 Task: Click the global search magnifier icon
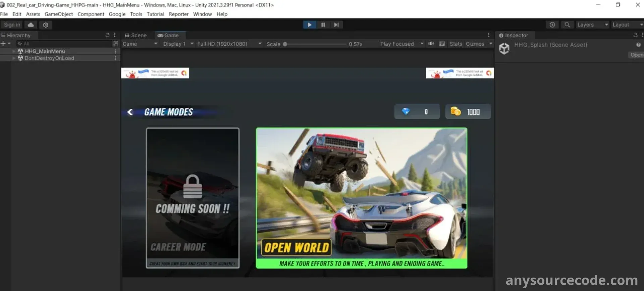tap(567, 25)
